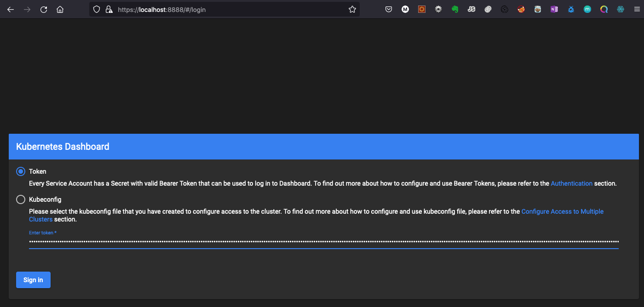Click the lock warning icon in address bar

click(x=109, y=9)
